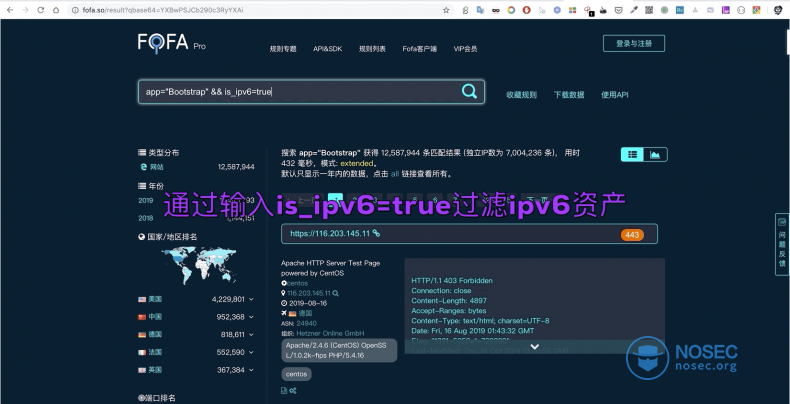The image size is (790, 404).
Task: Open the Fofa客户端 nav item
Action: click(420, 49)
